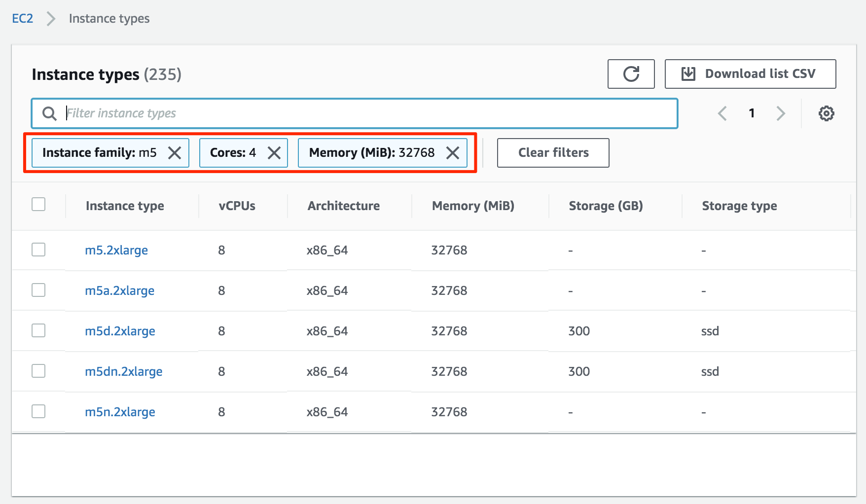The width and height of the screenshot is (866, 504).
Task: Click the Instance types (235) heading
Action: pyautogui.click(x=107, y=74)
